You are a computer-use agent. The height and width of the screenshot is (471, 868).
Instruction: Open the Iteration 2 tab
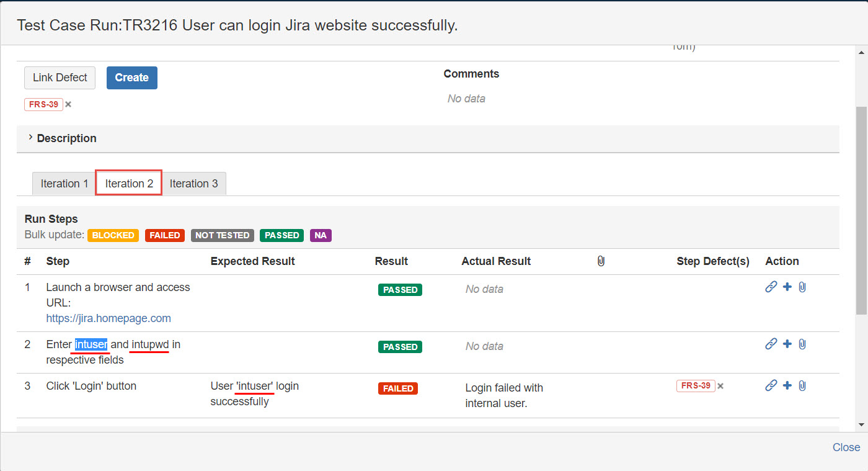(129, 184)
